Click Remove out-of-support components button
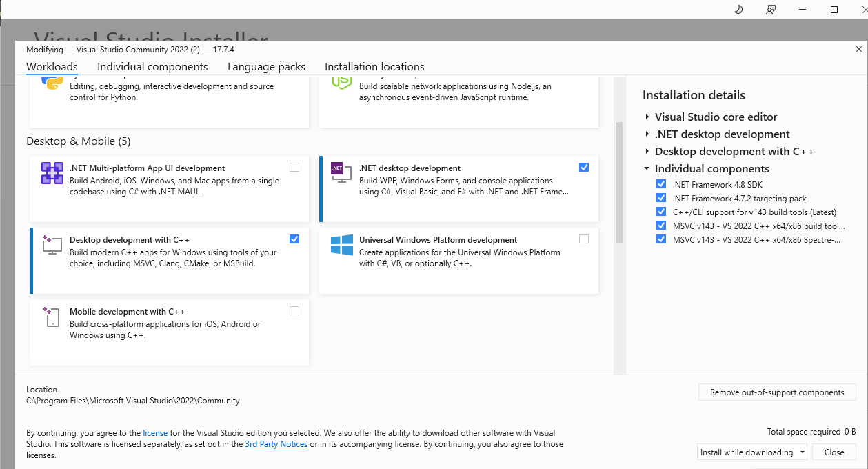868x469 pixels. (x=777, y=392)
